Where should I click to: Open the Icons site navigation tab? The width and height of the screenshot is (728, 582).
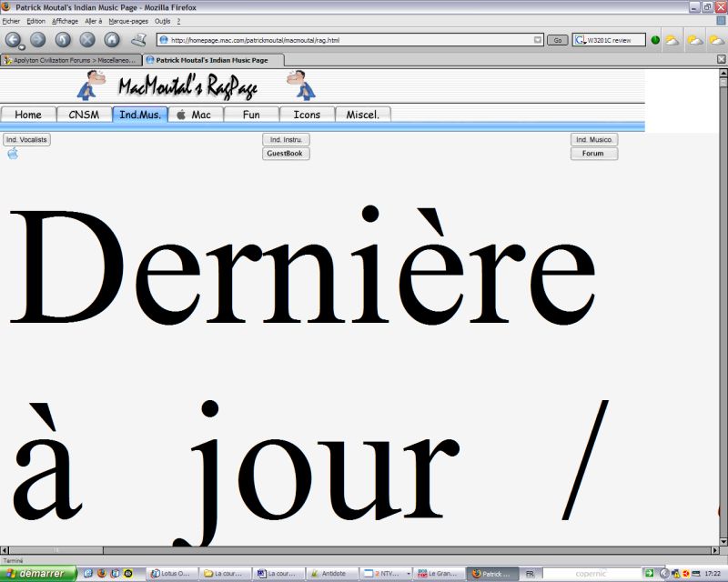coord(307,115)
